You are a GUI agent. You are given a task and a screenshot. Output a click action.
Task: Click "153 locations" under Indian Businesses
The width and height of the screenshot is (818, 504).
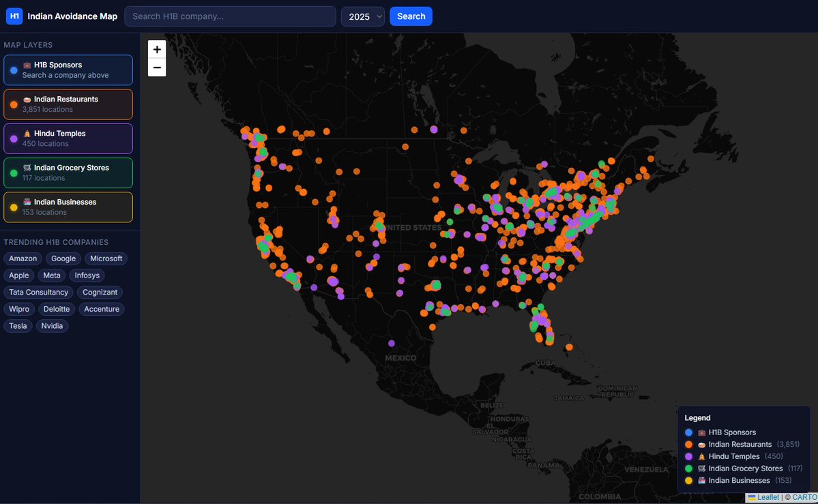click(44, 212)
